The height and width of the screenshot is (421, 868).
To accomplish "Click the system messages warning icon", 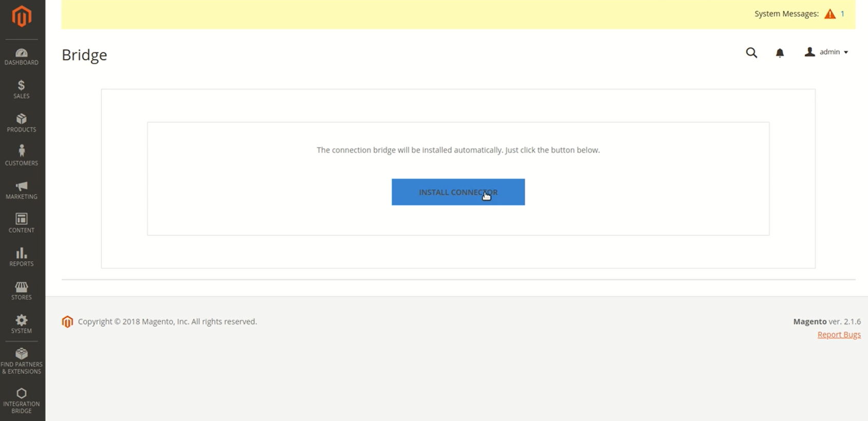I will pyautogui.click(x=830, y=14).
